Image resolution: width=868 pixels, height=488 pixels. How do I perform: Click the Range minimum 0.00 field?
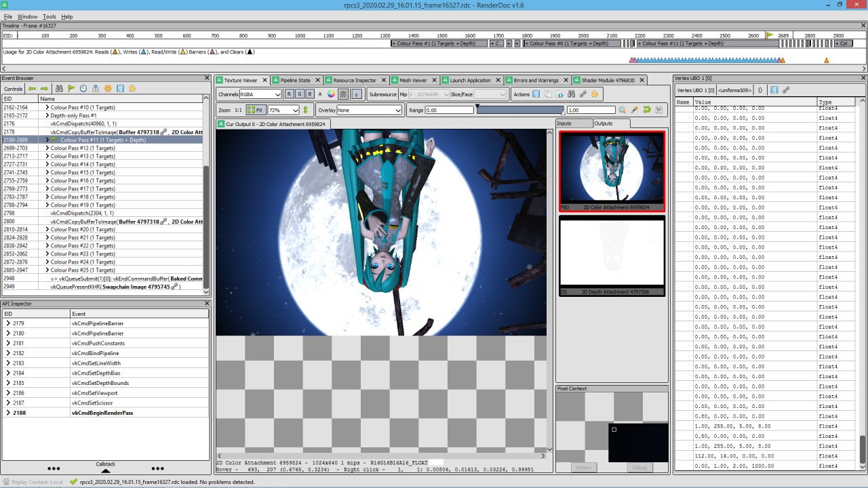(x=449, y=110)
